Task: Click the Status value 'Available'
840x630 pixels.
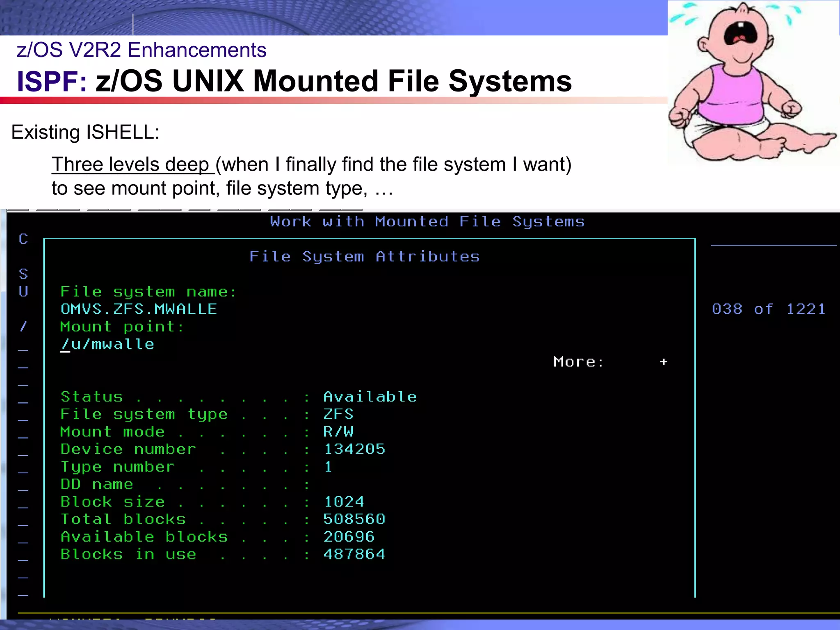Action: (x=370, y=397)
